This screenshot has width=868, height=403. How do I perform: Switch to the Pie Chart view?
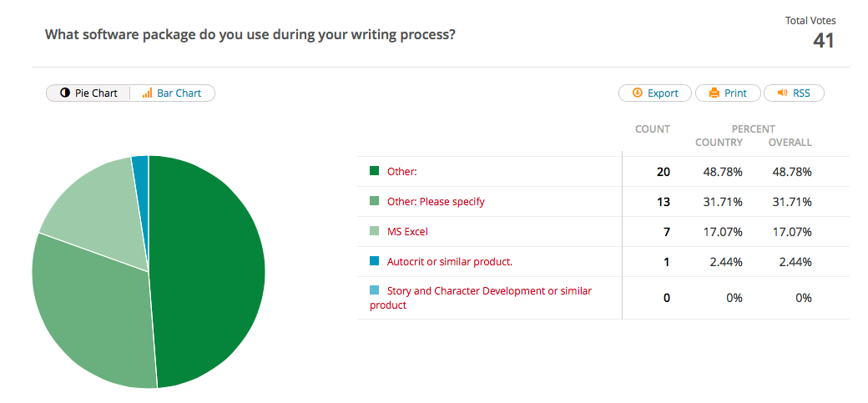click(x=88, y=93)
